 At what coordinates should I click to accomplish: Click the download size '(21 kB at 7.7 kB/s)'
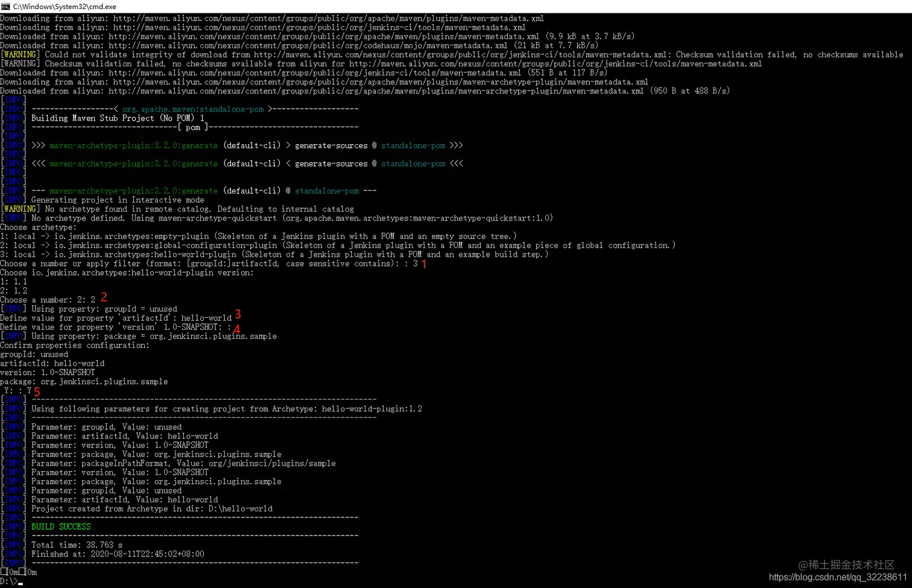[555, 45]
